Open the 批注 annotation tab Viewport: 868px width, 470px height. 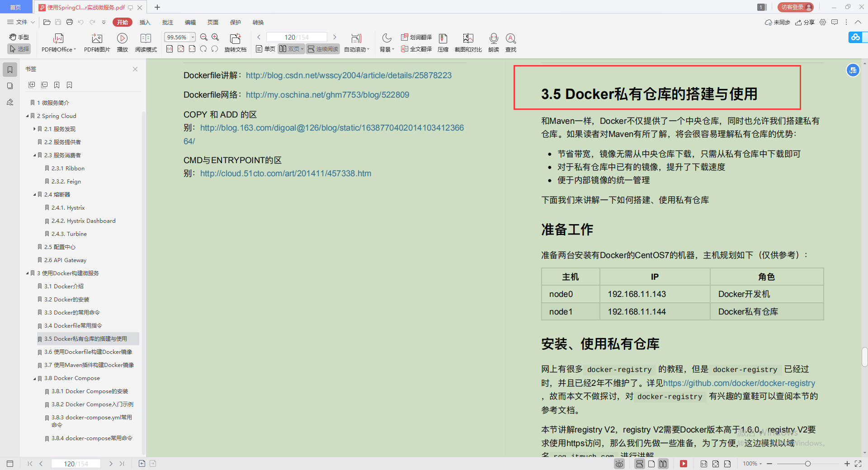point(167,22)
